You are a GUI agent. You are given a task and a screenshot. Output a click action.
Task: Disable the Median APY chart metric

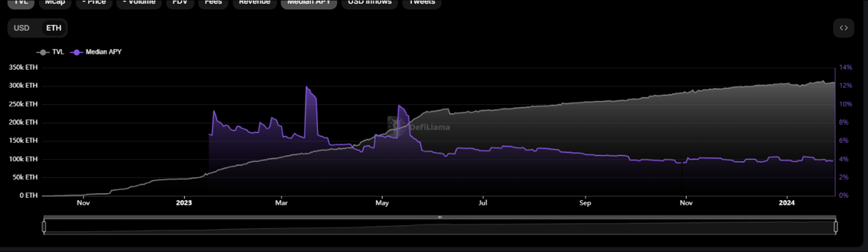tap(309, 3)
